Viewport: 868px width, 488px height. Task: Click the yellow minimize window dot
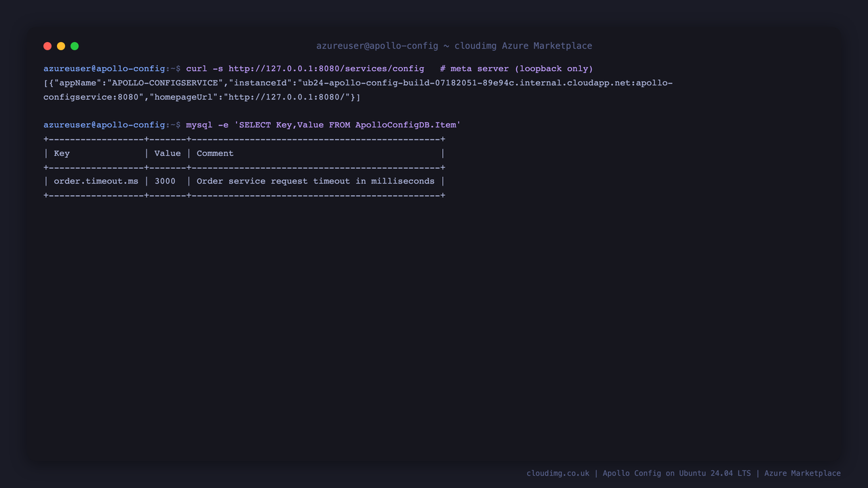point(61,46)
